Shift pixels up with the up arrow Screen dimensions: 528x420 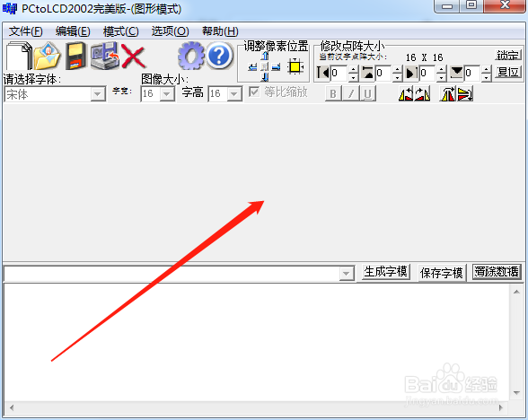click(265, 56)
